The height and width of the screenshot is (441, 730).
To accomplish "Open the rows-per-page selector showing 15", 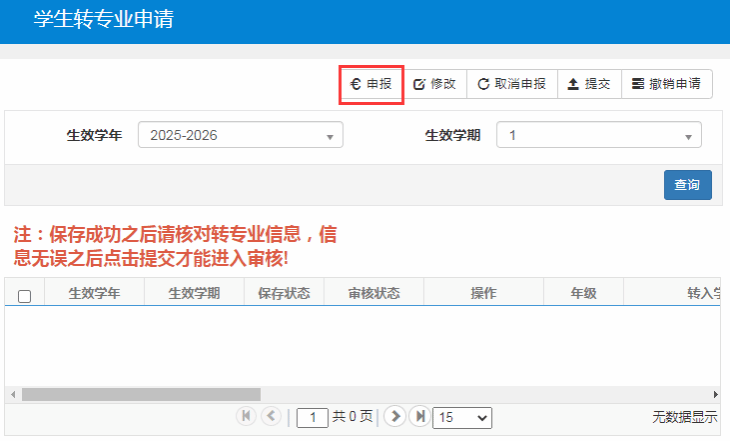I will (461, 417).
